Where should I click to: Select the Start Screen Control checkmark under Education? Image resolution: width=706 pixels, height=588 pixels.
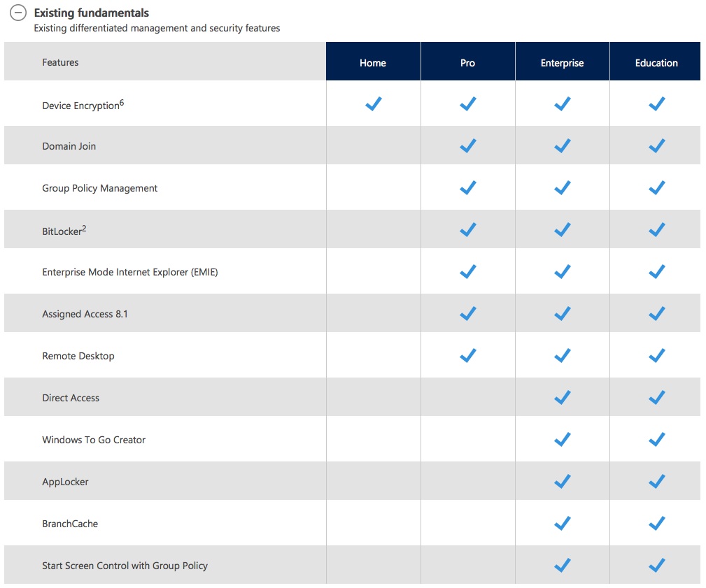click(656, 565)
